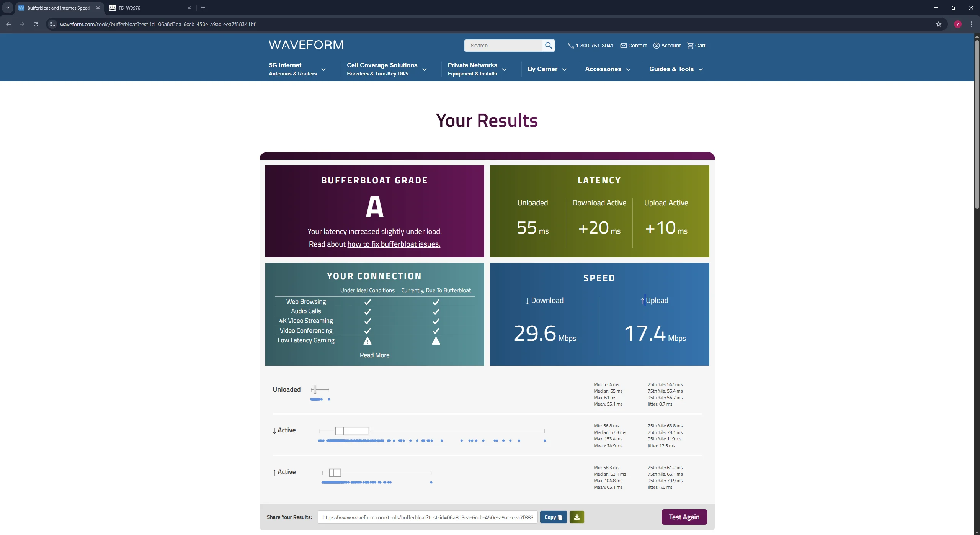
Task: Click the Waveform logo
Action: pos(306,45)
